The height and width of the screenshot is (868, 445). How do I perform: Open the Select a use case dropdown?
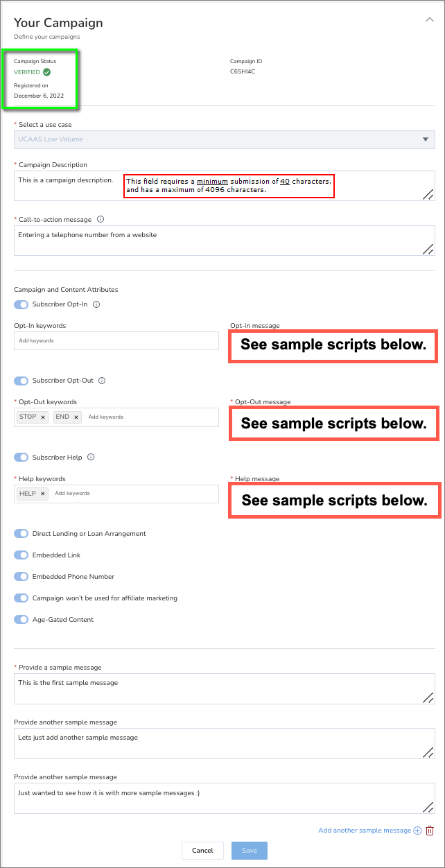pos(225,139)
